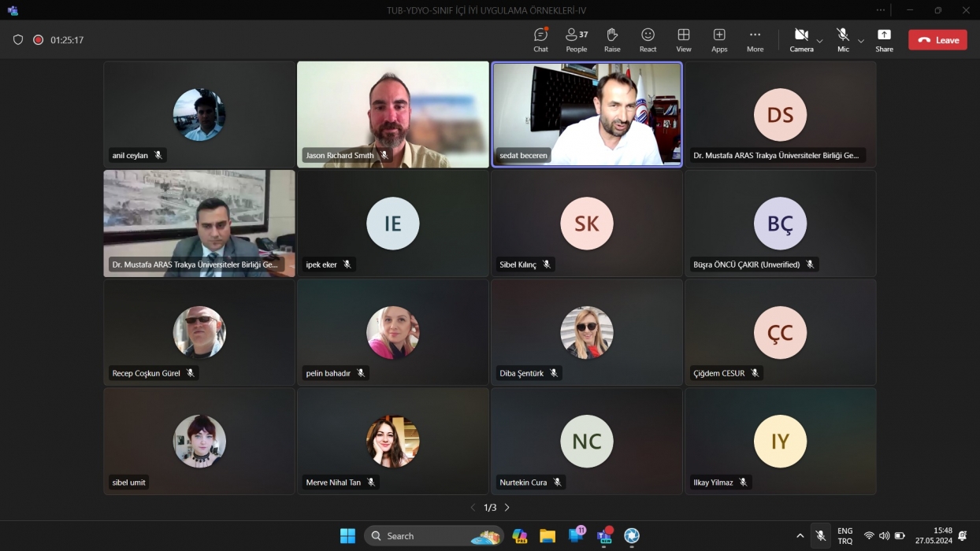Go to previous page of participants

(473, 508)
